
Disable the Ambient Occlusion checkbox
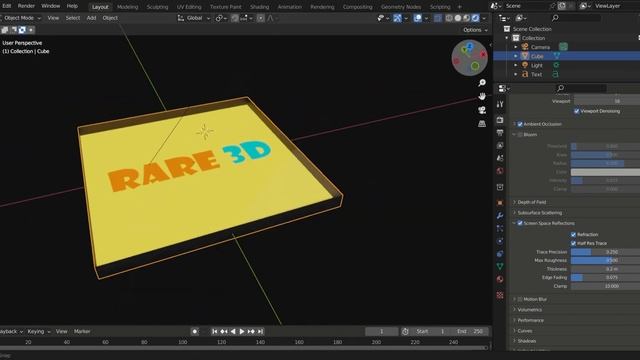click(520, 124)
